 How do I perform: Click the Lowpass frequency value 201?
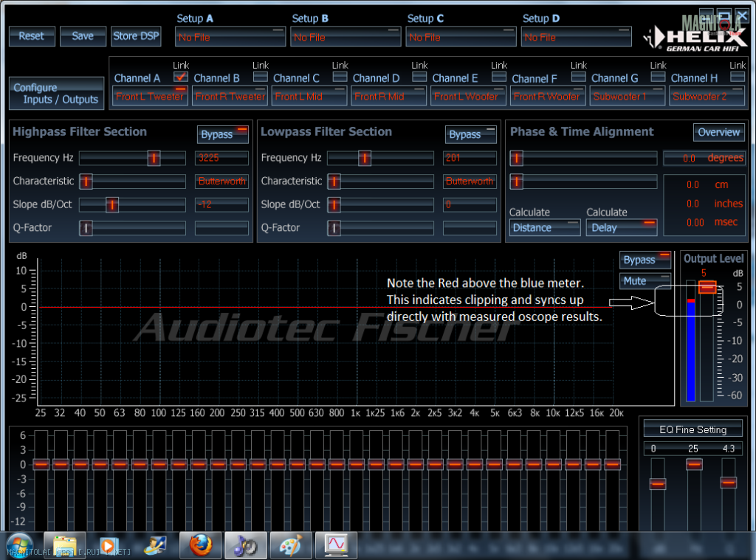470,158
